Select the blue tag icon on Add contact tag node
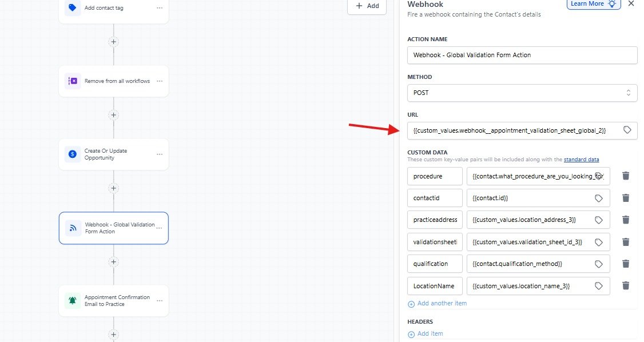 pos(73,7)
